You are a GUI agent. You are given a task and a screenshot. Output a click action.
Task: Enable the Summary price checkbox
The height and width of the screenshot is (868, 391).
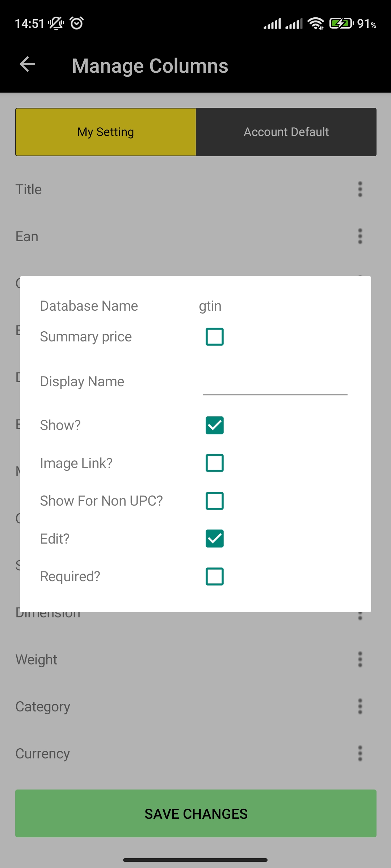215,337
